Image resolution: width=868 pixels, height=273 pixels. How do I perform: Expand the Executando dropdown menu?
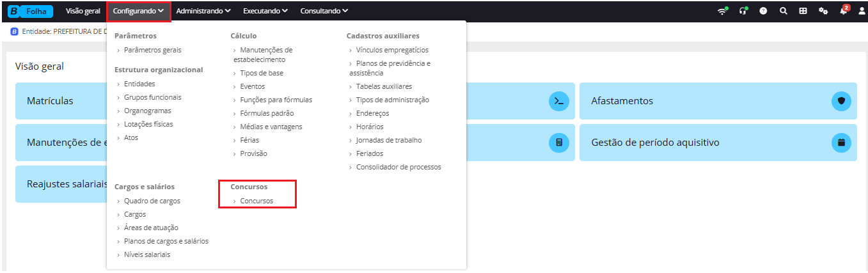(x=265, y=11)
